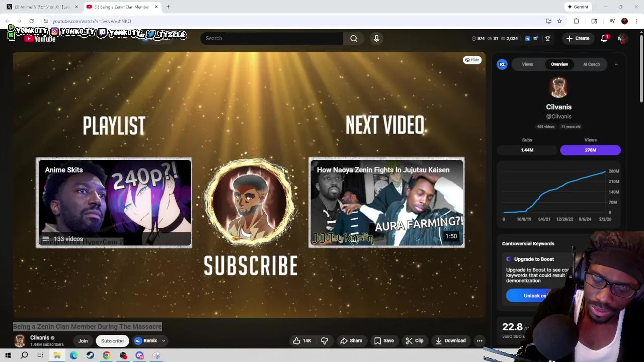This screenshot has width=644, height=362.
Task: Click the circular channel subscribe avatar on end screen
Action: (x=250, y=203)
